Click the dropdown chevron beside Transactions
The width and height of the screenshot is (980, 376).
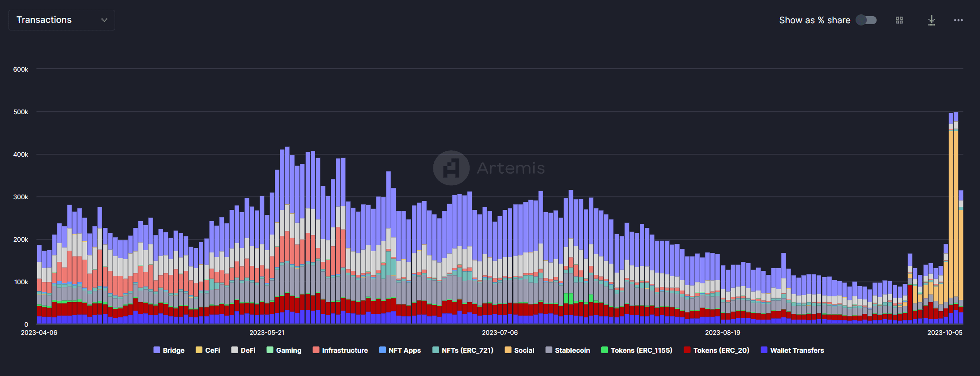pyautogui.click(x=104, y=20)
